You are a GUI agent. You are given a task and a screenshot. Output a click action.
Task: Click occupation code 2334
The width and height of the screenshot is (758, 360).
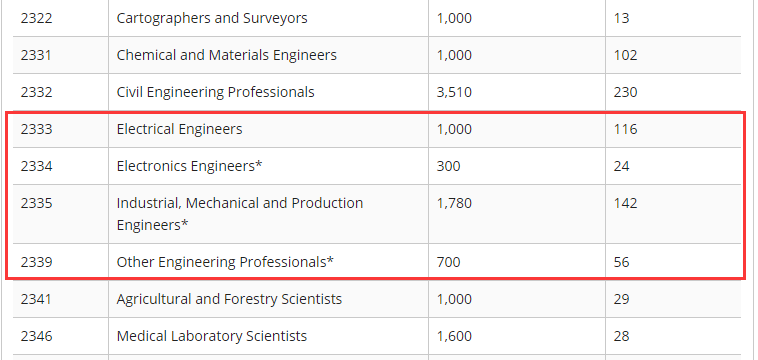pos(36,166)
